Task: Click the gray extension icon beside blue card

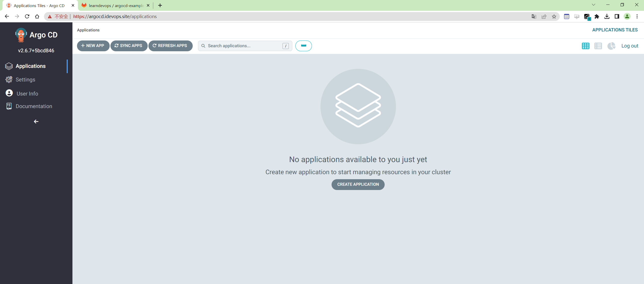Action: coord(577,17)
